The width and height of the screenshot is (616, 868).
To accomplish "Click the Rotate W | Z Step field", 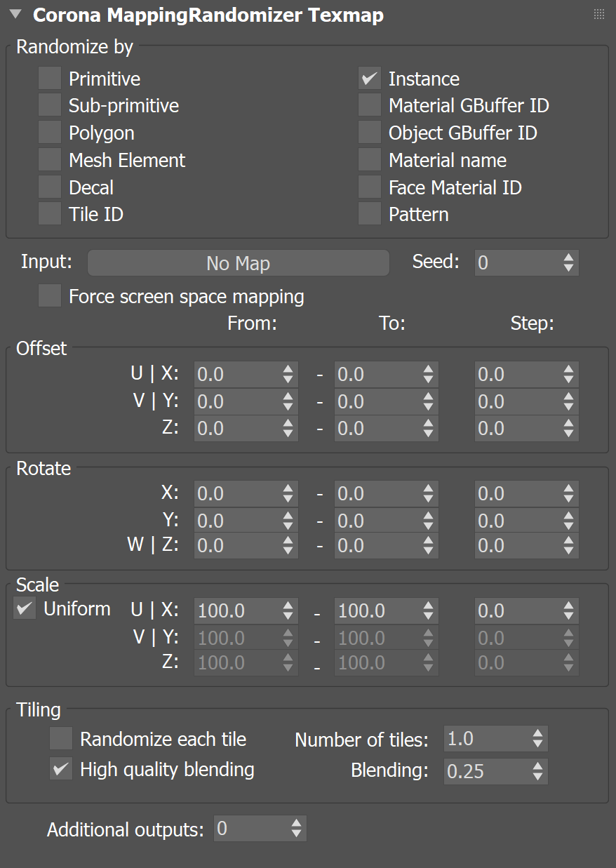I will (x=518, y=545).
